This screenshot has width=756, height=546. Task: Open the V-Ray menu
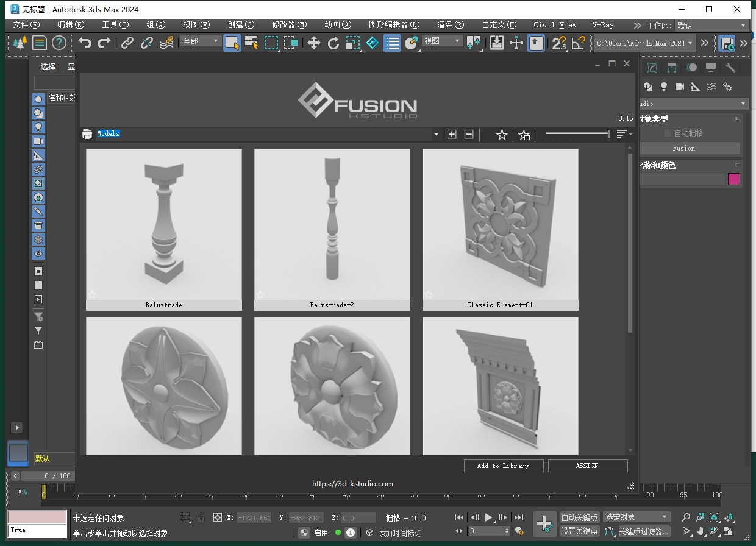(603, 25)
